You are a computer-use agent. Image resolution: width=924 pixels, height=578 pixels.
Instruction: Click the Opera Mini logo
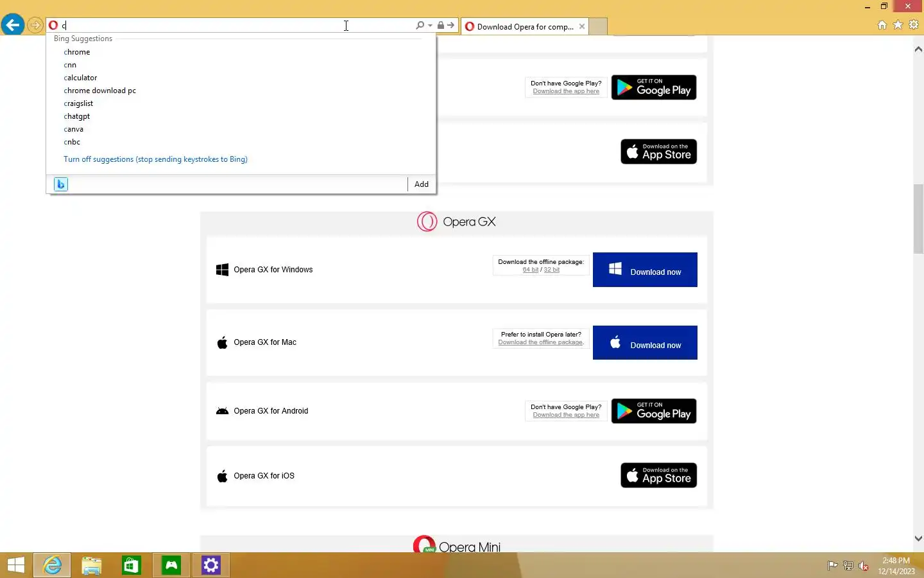point(456,545)
